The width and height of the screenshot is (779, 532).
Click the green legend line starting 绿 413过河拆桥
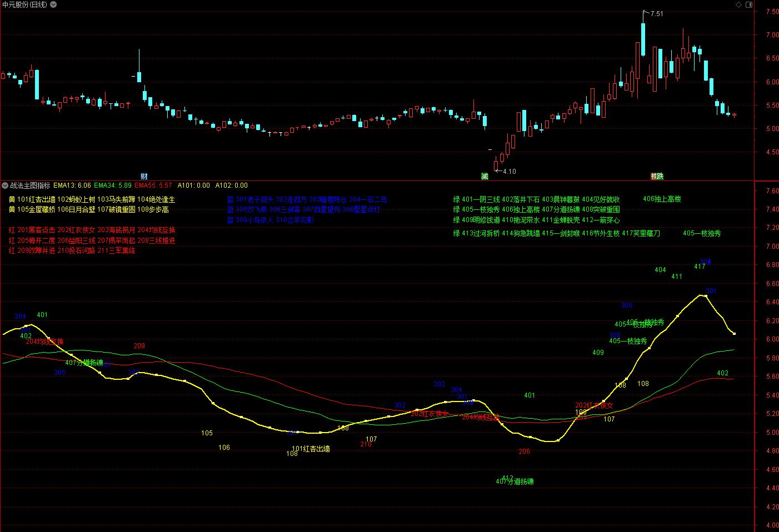556,234
